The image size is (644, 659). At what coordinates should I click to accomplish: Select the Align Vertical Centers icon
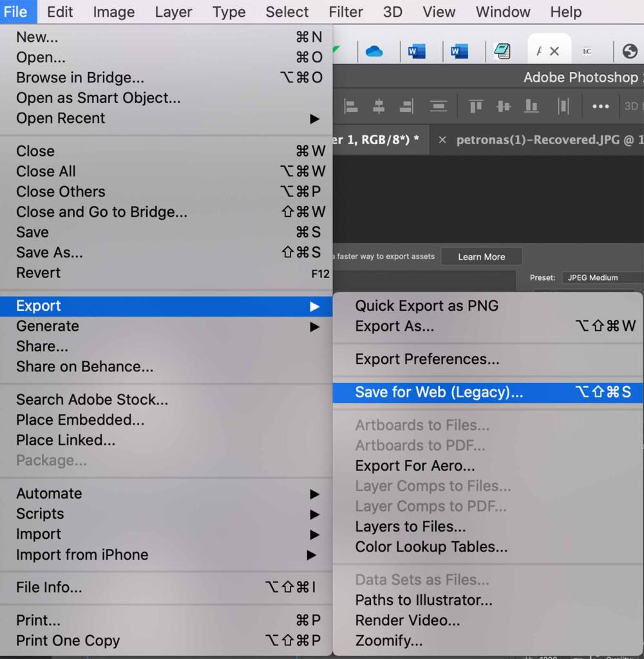coord(503,106)
